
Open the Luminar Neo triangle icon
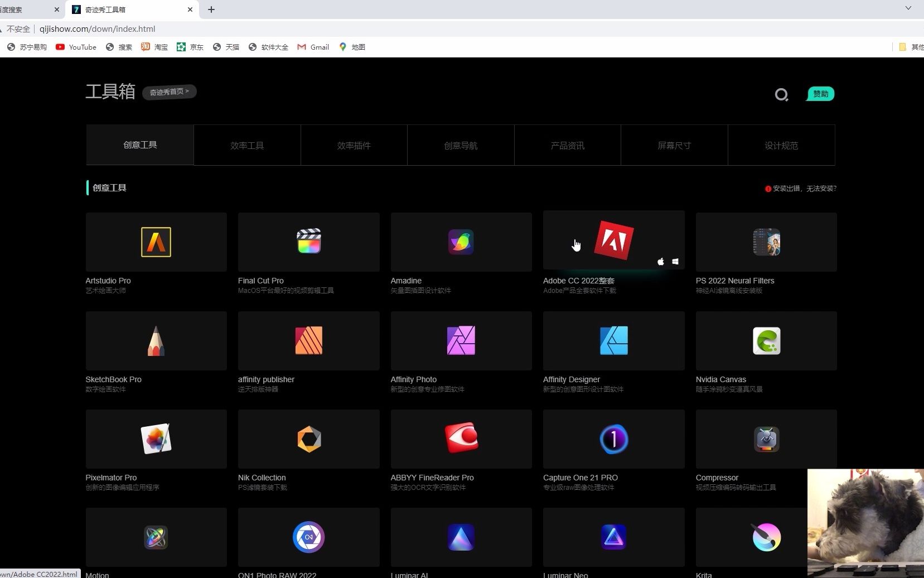(613, 537)
